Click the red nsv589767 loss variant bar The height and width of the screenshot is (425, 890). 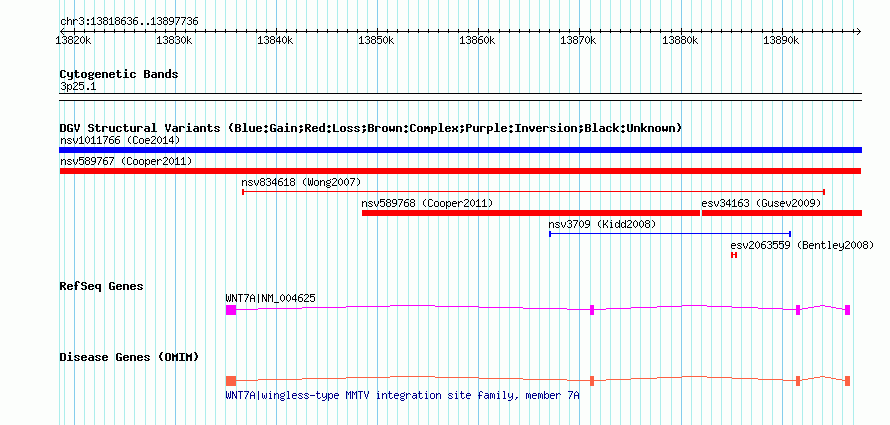(x=460, y=171)
